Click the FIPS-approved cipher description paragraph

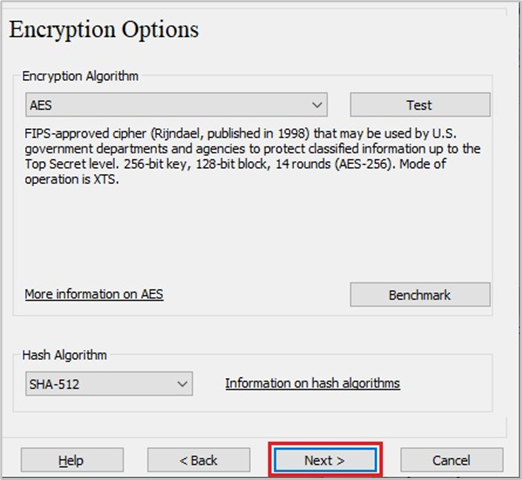[252, 156]
